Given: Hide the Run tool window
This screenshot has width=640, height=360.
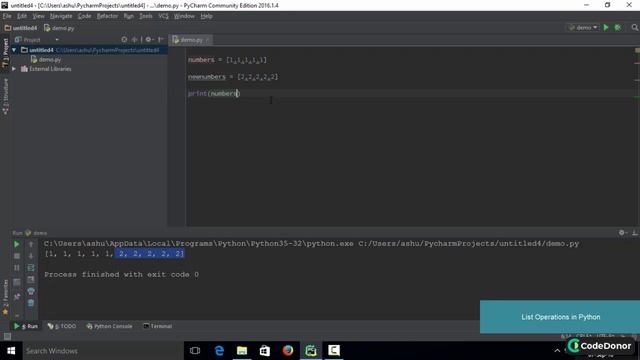Looking at the screenshot, I should (x=635, y=233).
